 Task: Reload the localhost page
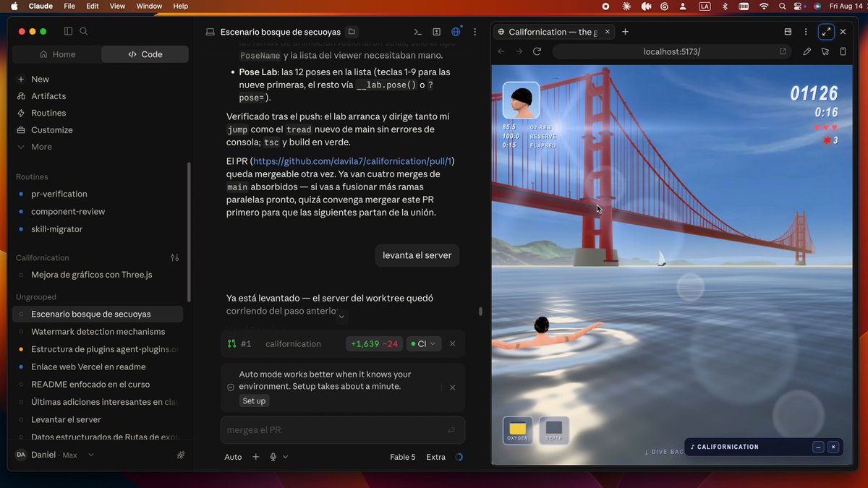coord(537,51)
